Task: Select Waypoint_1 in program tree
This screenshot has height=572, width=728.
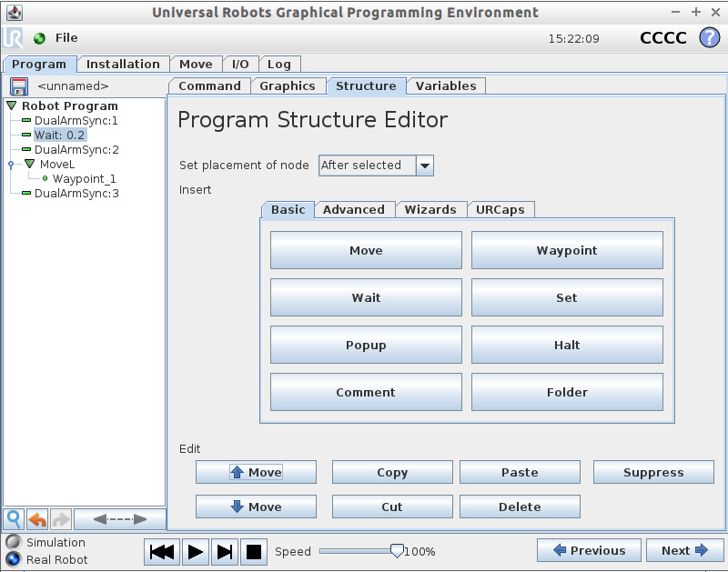Action: [x=84, y=178]
